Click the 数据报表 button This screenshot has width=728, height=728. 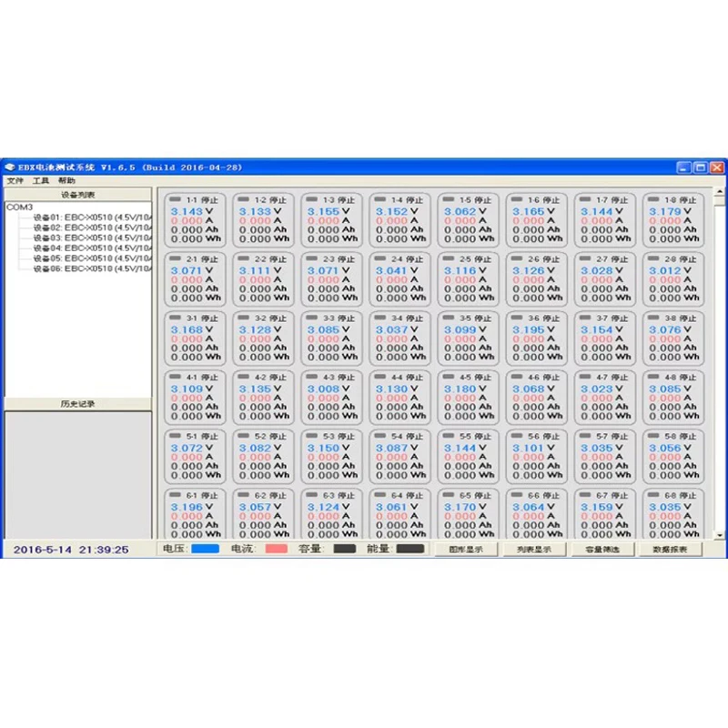(x=670, y=550)
